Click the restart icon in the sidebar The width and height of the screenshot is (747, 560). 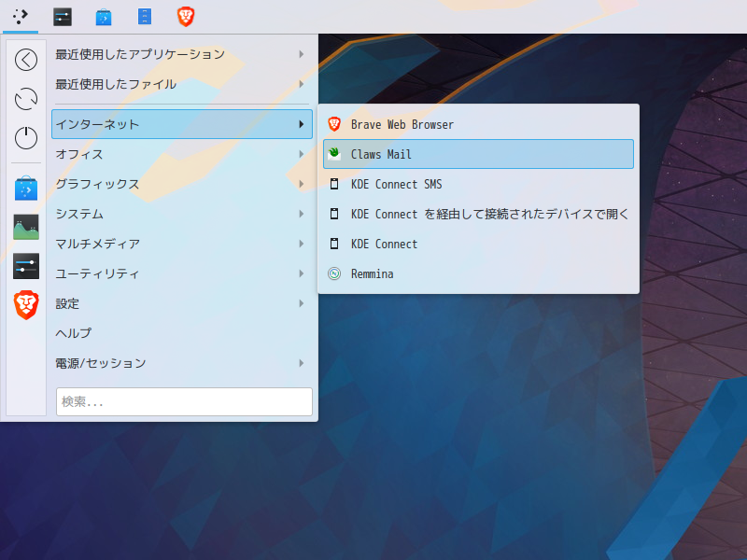tap(26, 99)
